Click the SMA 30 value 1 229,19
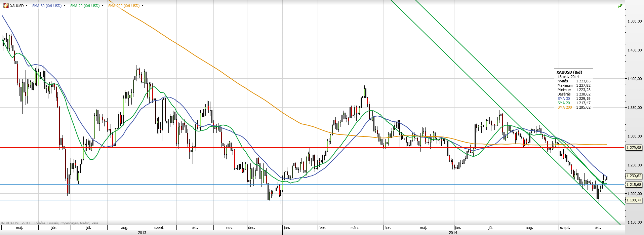Viewport: 644px width, 235px height. [583, 99]
